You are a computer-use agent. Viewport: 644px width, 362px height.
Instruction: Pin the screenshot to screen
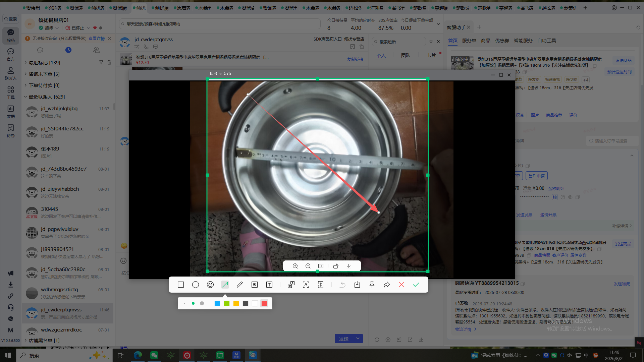372,285
